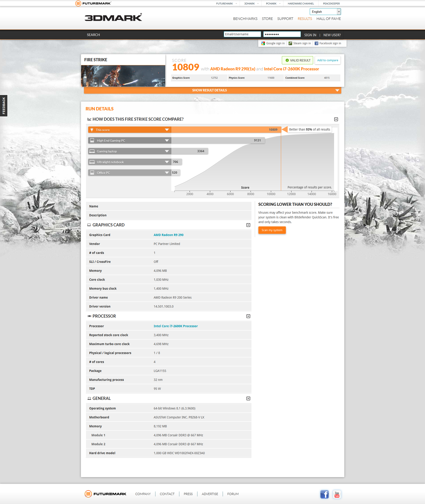The width and height of the screenshot is (425, 504).
Task: Click the Processor section chip icon
Action: coord(89,316)
